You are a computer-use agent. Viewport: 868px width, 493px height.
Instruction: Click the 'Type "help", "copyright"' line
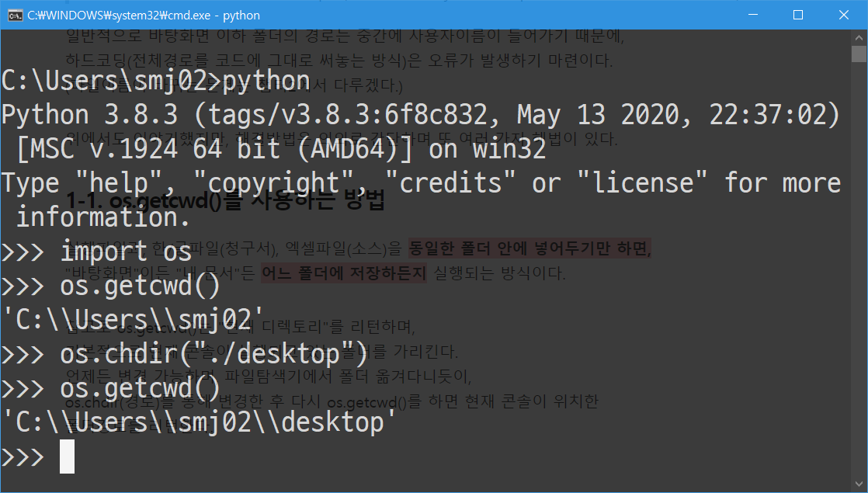[x=422, y=183]
